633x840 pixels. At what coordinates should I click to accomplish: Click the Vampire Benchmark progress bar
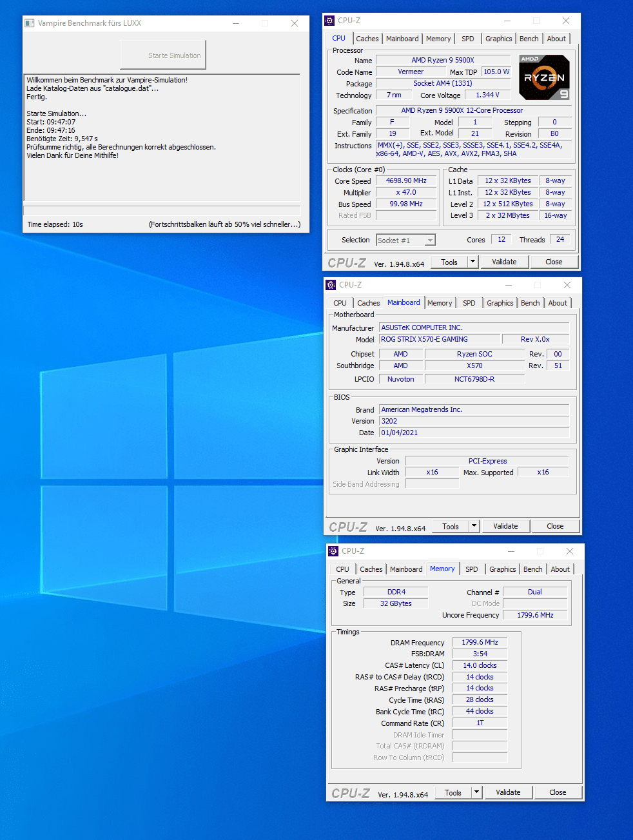pos(162,211)
